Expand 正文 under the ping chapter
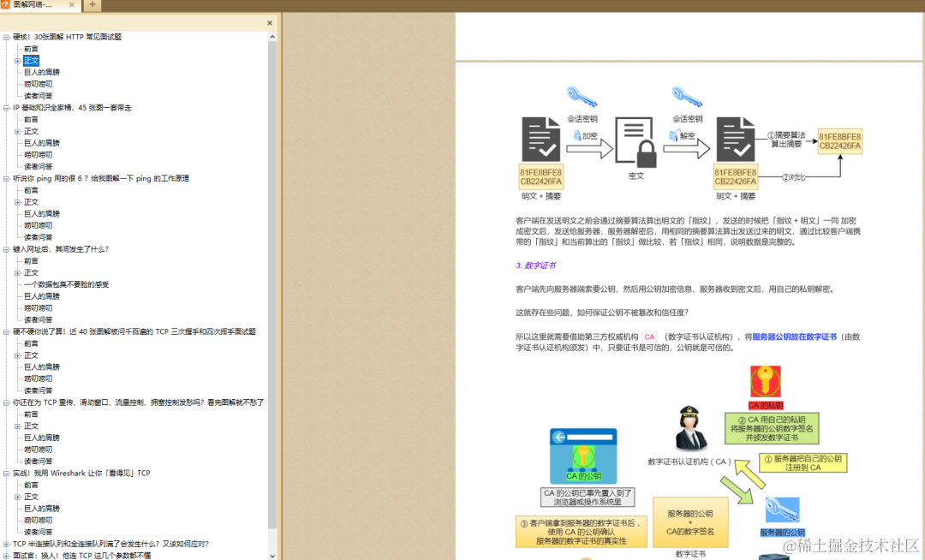Viewport: 925px width, 560px height. coord(17,201)
